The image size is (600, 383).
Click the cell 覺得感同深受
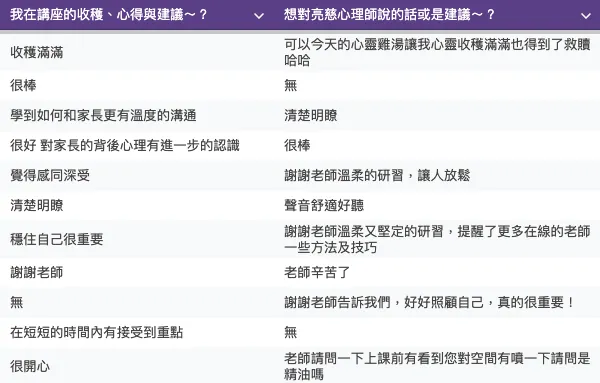coord(137,175)
